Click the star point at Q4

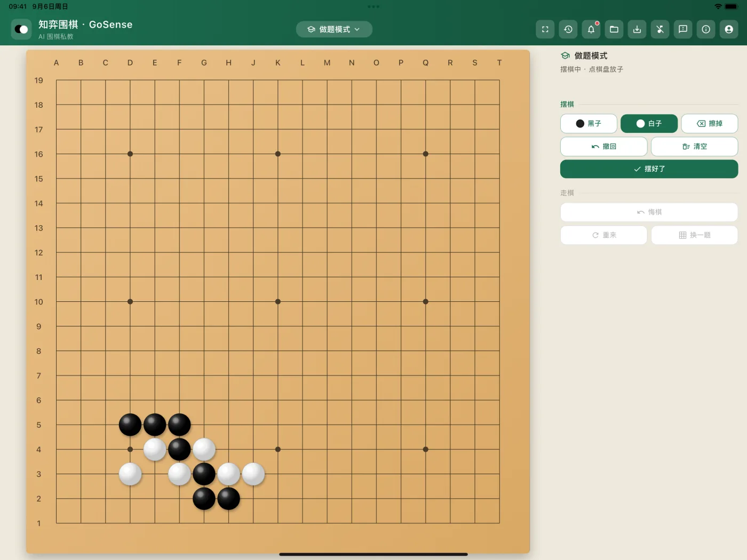tap(426, 450)
